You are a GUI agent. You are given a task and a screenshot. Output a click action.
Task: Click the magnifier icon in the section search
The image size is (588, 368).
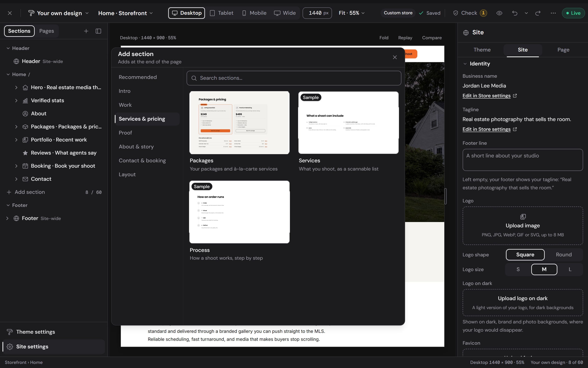pos(194,78)
